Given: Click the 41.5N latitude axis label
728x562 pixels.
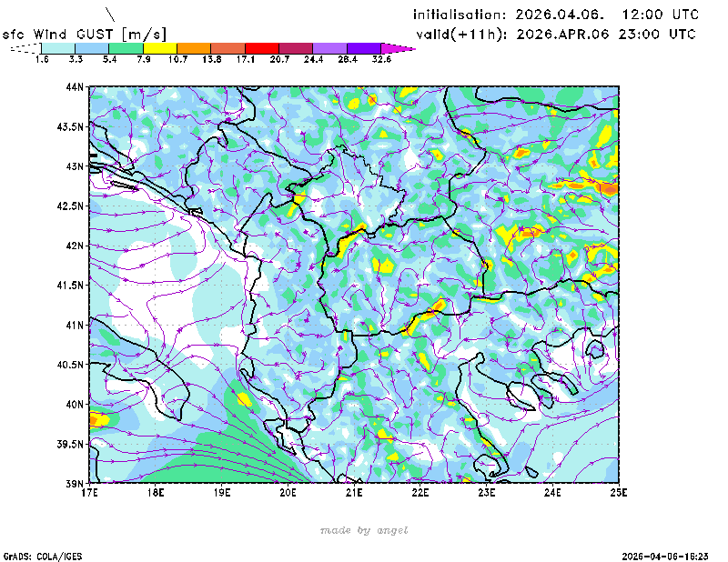Looking at the screenshot, I should 71,286.
